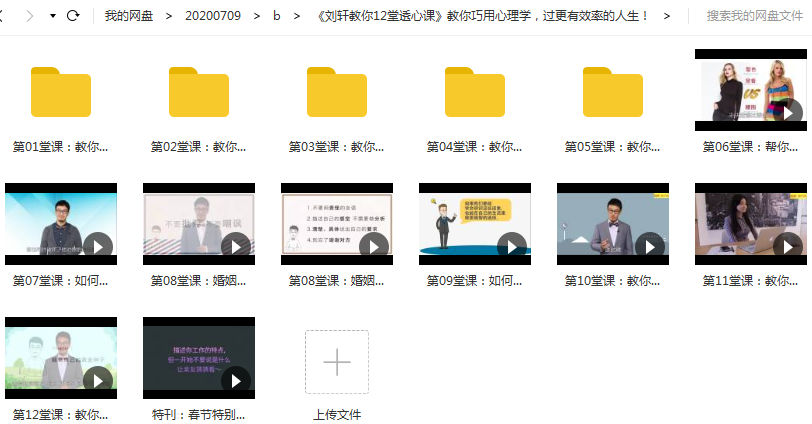This screenshot has height=424, width=812.
Task: Play the 第09堂课 cartoon video thumbnail
Action: pos(475,224)
